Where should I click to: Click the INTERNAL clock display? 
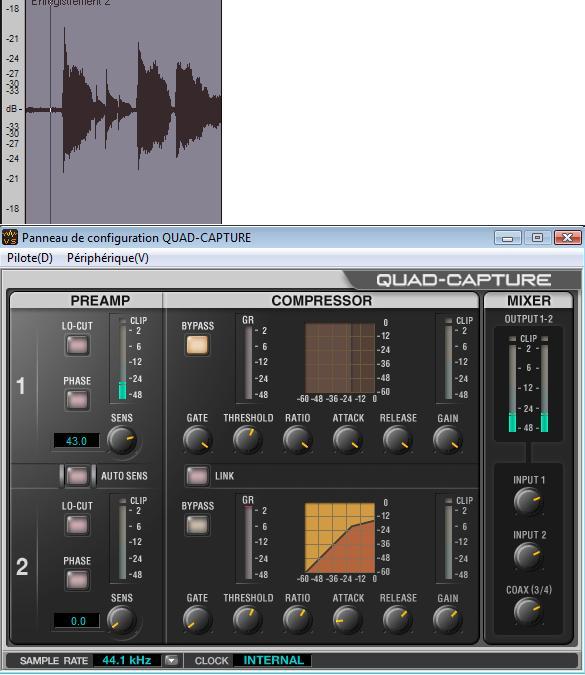[273, 660]
